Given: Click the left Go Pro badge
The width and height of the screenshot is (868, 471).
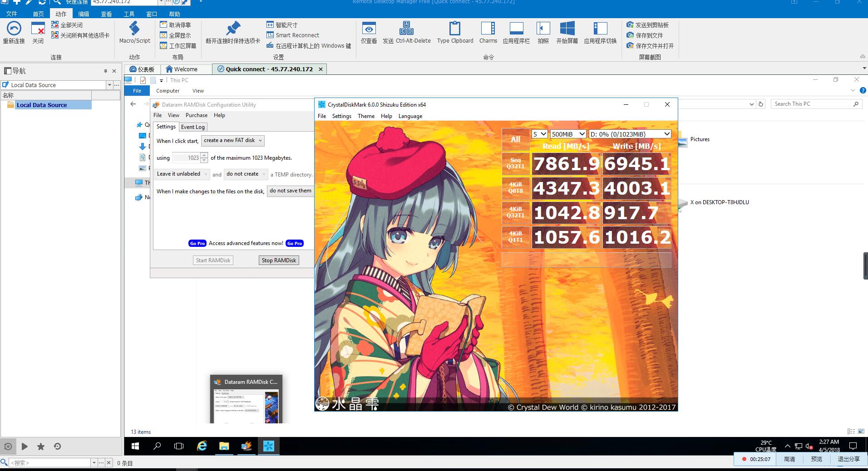Looking at the screenshot, I should (197, 243).
